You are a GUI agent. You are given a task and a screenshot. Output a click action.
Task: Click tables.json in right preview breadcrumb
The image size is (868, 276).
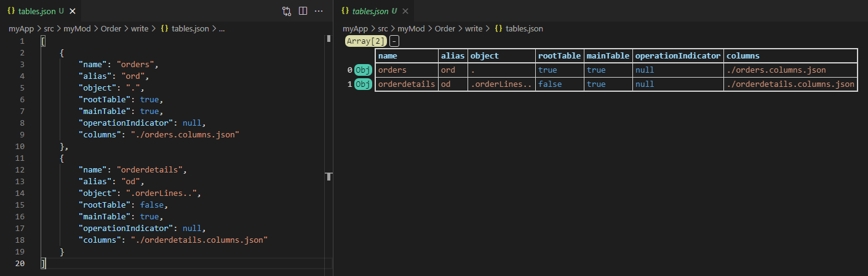pos(524,28)
